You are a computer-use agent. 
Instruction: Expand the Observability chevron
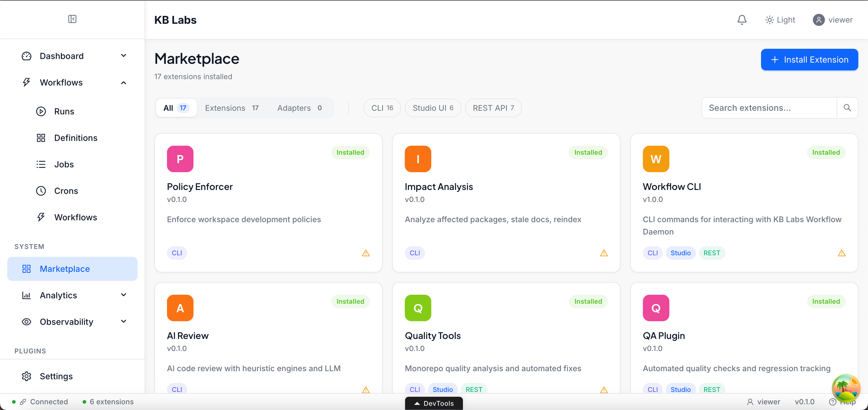coord(124,321)
